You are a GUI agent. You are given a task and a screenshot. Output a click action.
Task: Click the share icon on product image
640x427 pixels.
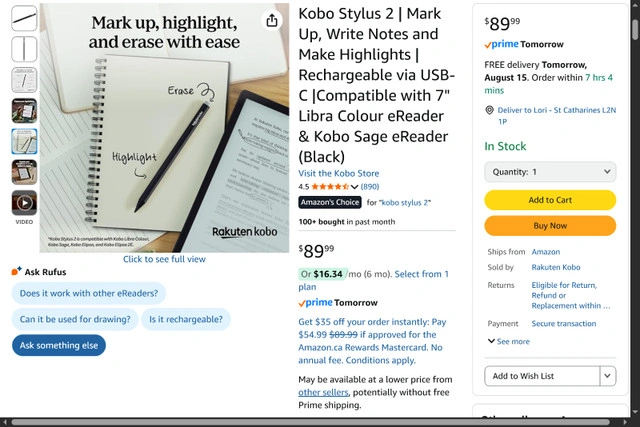272,20
